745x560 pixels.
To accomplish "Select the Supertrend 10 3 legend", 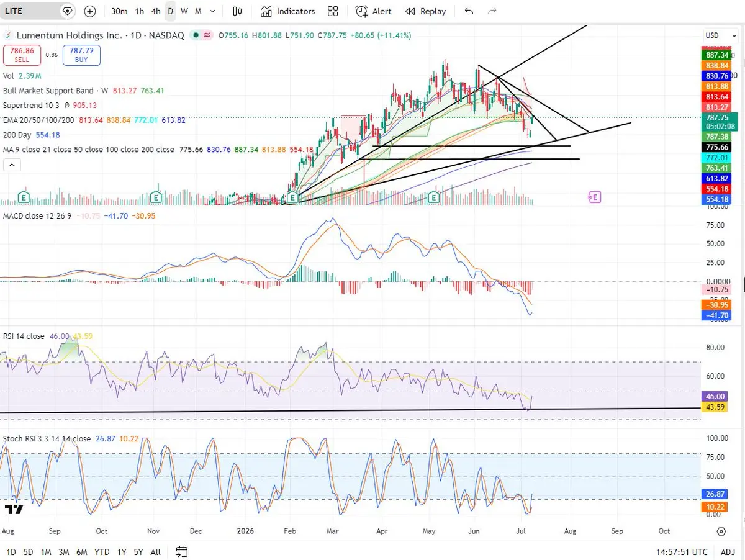I will 31,106.
